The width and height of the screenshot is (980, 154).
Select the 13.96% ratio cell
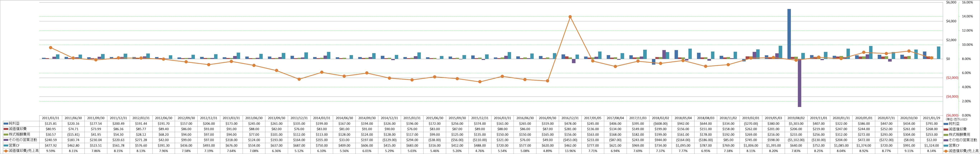(570, 151)
